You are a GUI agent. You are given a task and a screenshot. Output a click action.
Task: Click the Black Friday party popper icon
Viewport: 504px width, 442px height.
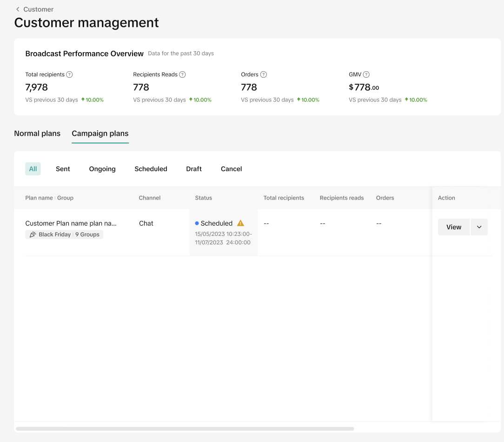[33, 234]
